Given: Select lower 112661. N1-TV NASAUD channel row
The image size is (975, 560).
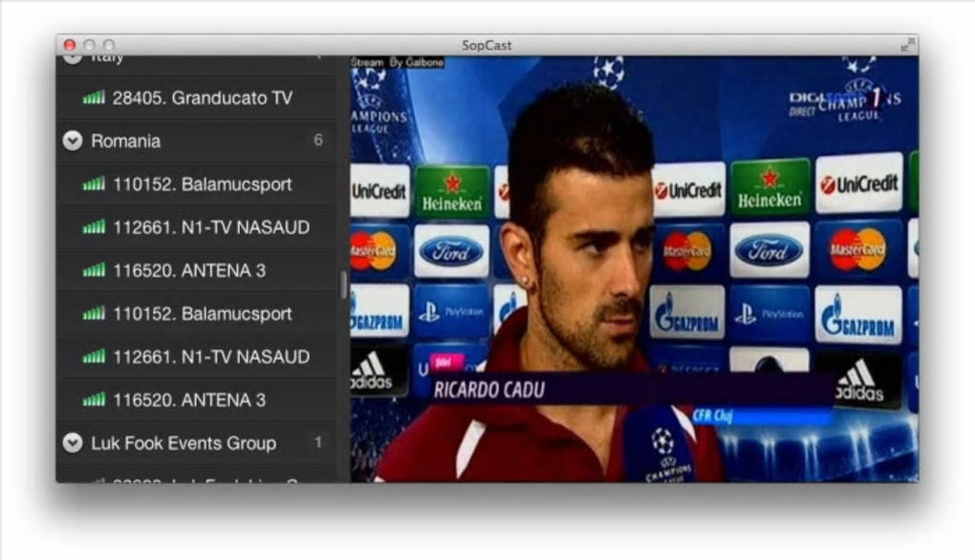Looking at the screenshot, I should pyautogui.click(x=198, y=356).
